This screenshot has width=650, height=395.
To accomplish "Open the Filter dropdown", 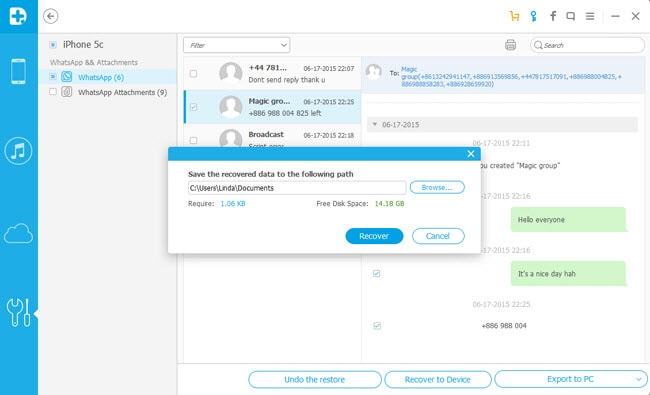I will (237, 45).
